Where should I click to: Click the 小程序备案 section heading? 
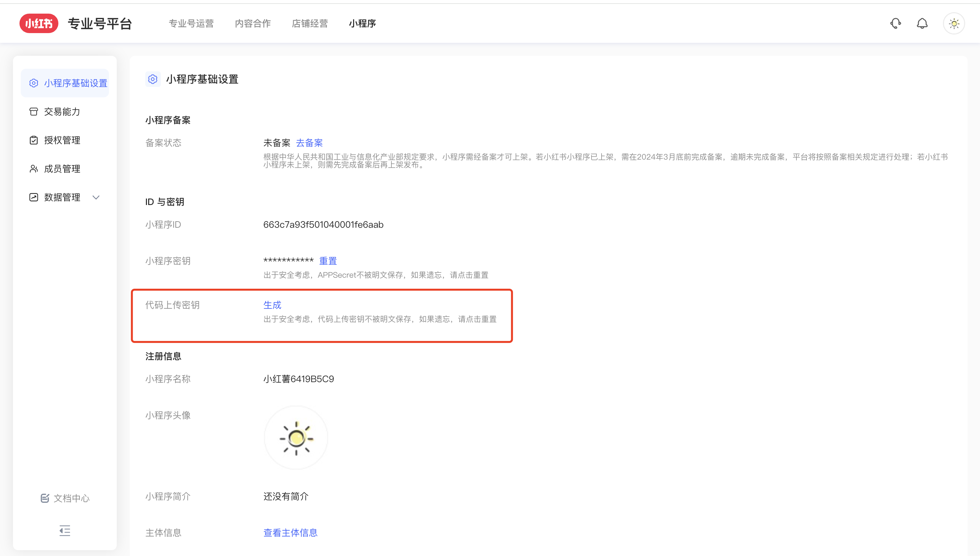click(x=168, y=120)
